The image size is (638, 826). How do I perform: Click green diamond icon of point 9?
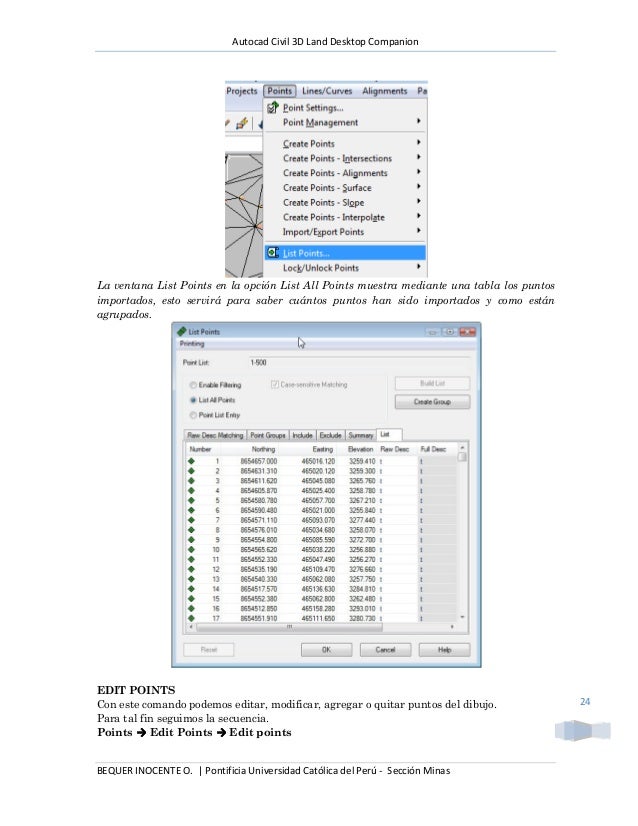point(191,540)
